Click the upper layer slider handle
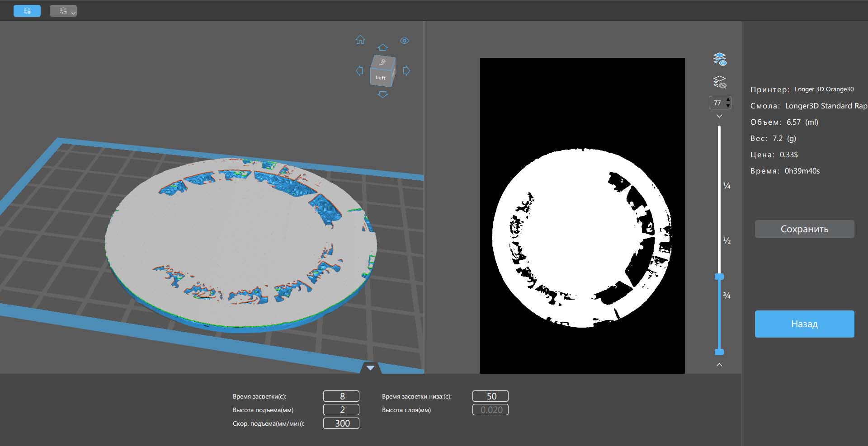This screenshot has width=868, height=446. pos(719,277)
